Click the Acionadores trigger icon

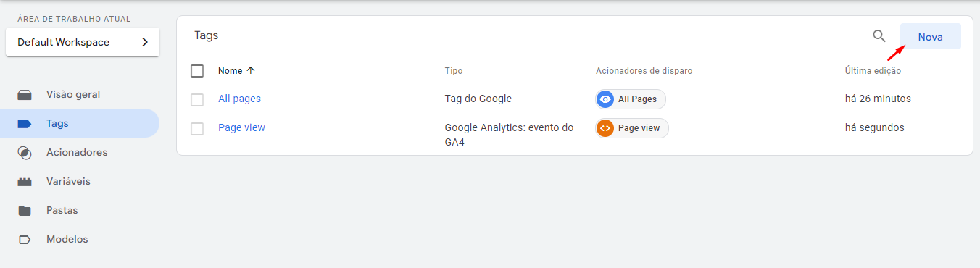pyautogui.click(x=25, y=153)
